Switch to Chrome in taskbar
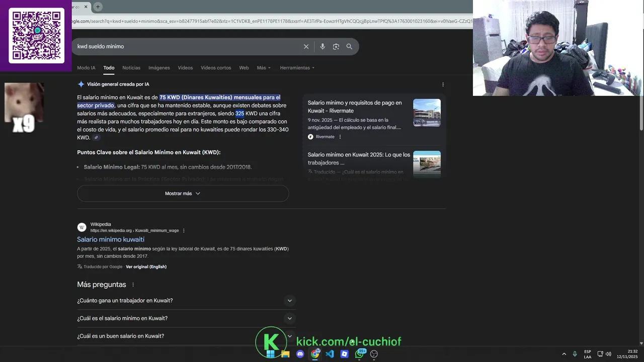The image size is (644, 362). point(315,354)
